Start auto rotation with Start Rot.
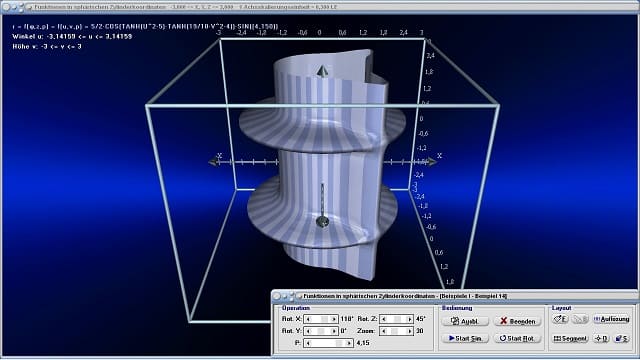Viewport: 640px width, 360px height. tap(517, 338)
